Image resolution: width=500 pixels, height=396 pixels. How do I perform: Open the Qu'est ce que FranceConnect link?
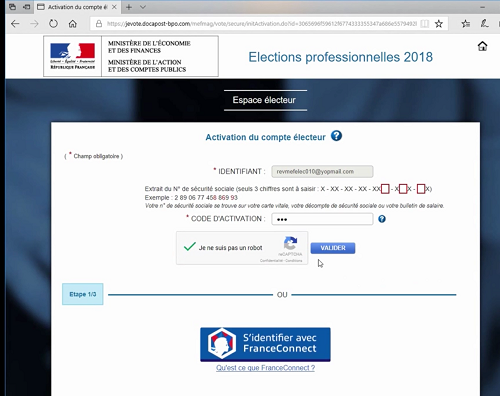[265, 368]
